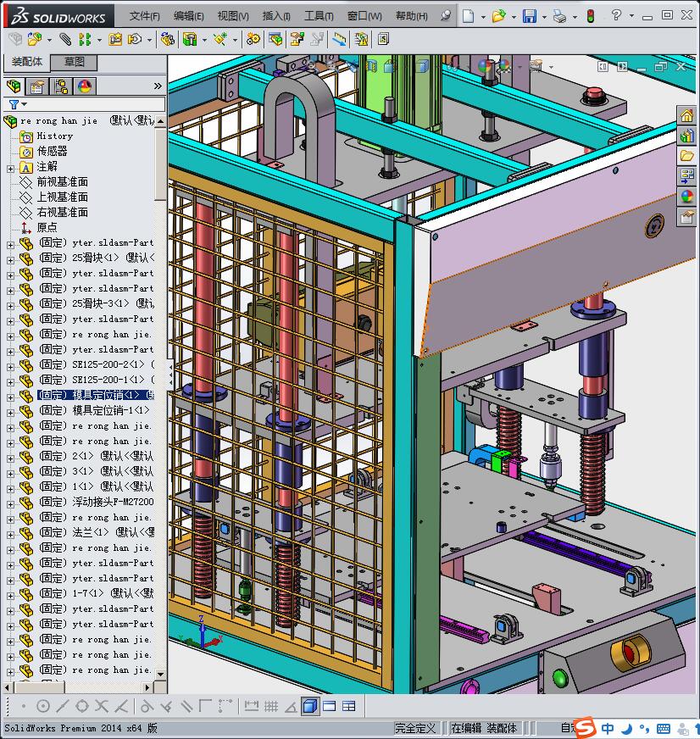Open the 文件(F) menu
Viewport: 700px width, 739px height.
[x=144, y=16]
